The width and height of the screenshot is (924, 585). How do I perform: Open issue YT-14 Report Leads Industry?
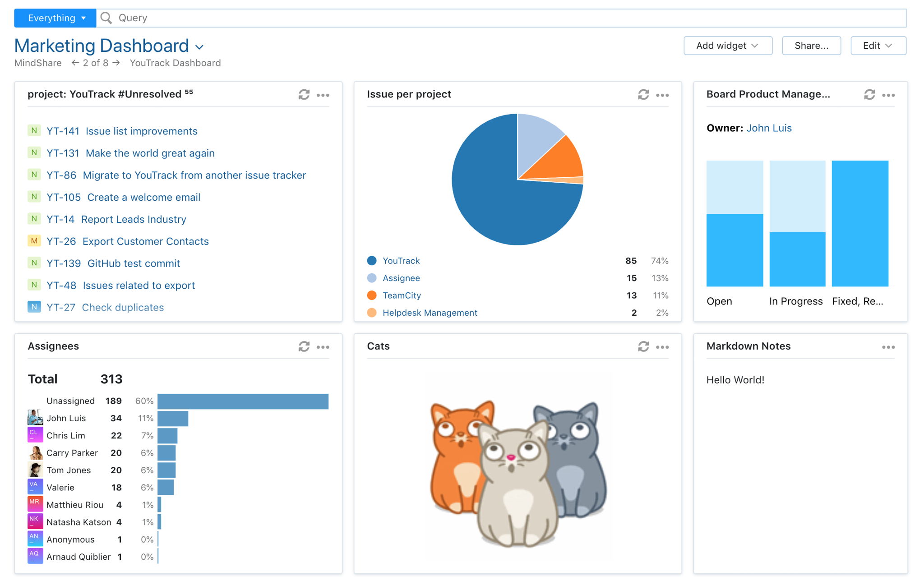116,220
